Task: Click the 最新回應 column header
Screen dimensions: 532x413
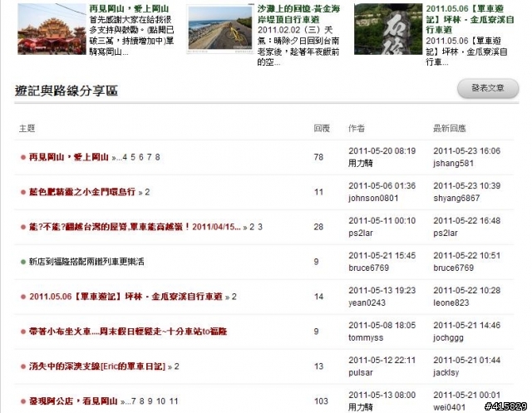Action: [450, 129]
